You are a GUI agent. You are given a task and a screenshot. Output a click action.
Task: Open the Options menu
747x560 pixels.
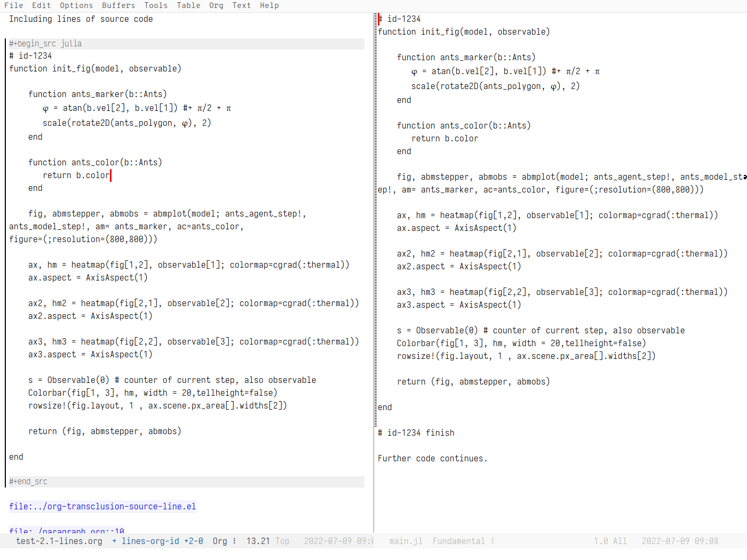coord(76,5)
